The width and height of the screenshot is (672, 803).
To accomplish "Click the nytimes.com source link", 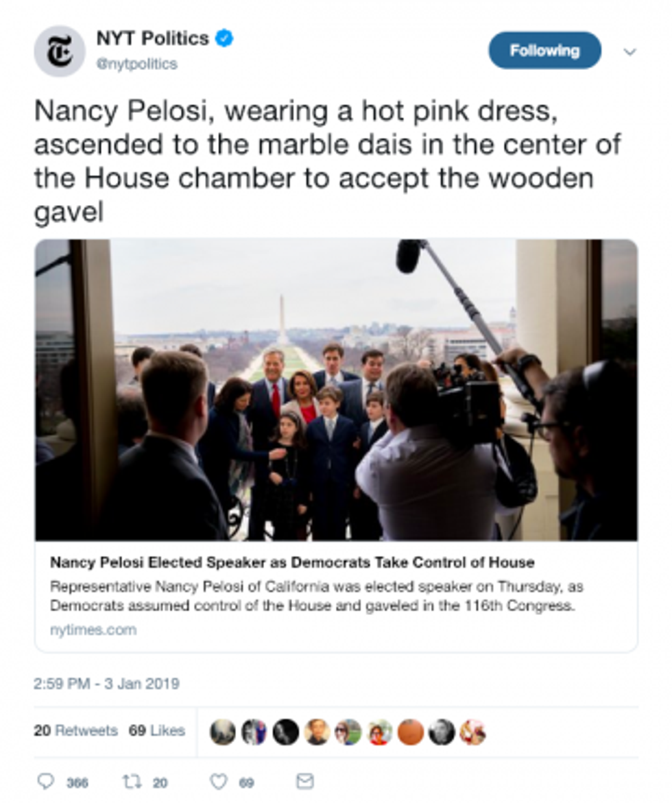I will pyautogui.click(x=93, y=630).
